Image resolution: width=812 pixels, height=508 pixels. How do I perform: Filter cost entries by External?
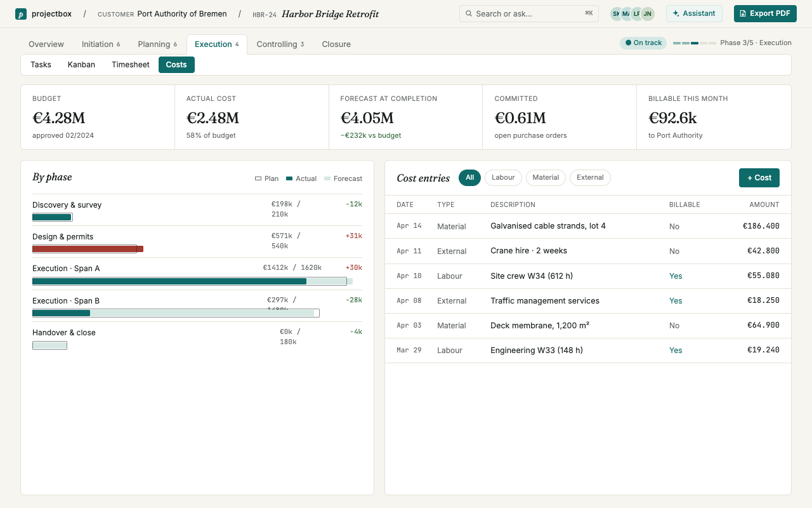tap(590, 178)
